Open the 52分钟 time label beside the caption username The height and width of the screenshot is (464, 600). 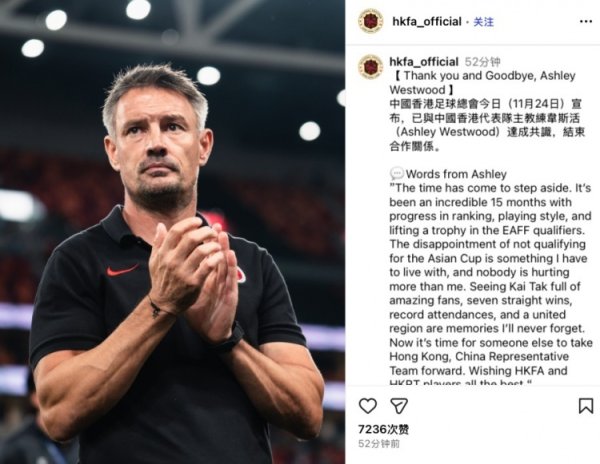[483, 62]
